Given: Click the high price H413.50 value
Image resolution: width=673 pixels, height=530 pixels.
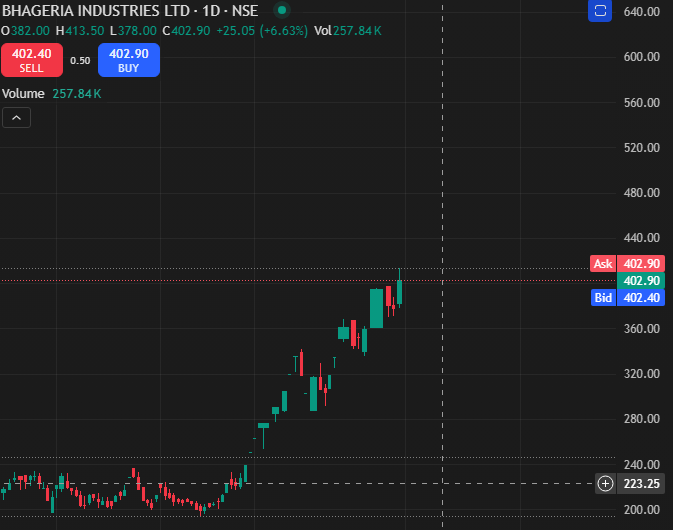Looking at the screenshot, I should (x=80, y=31).
